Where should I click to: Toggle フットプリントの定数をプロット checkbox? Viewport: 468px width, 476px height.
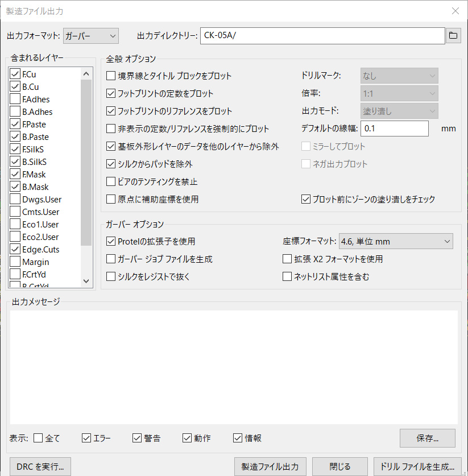111,93
